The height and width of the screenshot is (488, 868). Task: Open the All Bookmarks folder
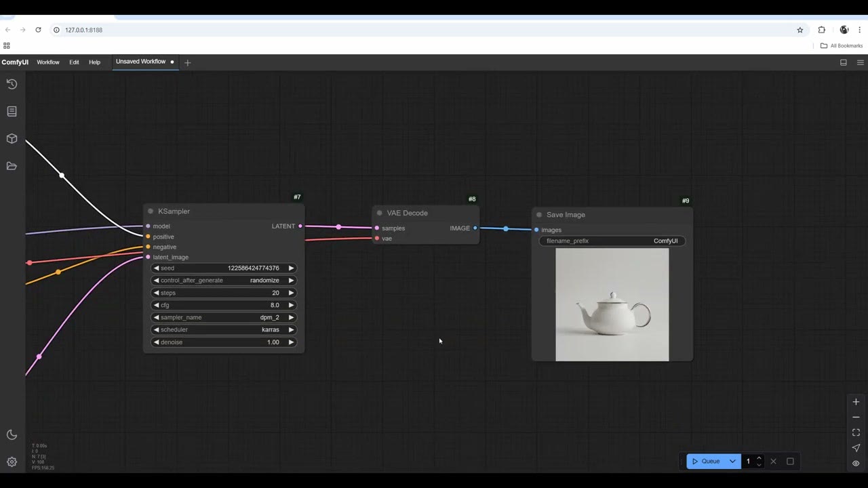coord(842,46)
